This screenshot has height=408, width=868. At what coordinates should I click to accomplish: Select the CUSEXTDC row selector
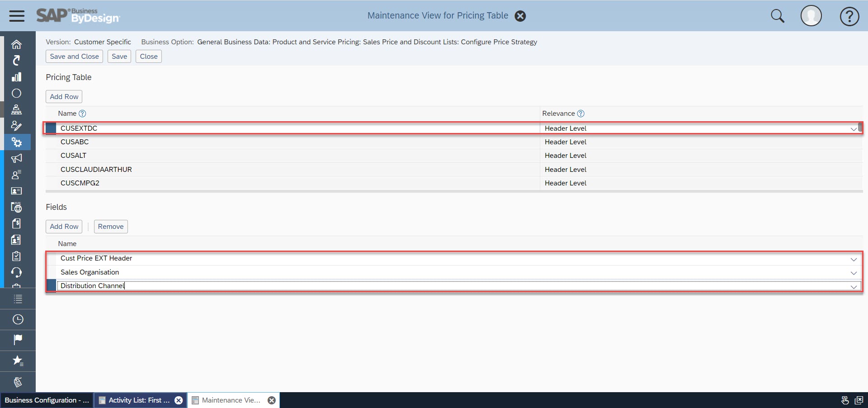[x=51, y=128]
